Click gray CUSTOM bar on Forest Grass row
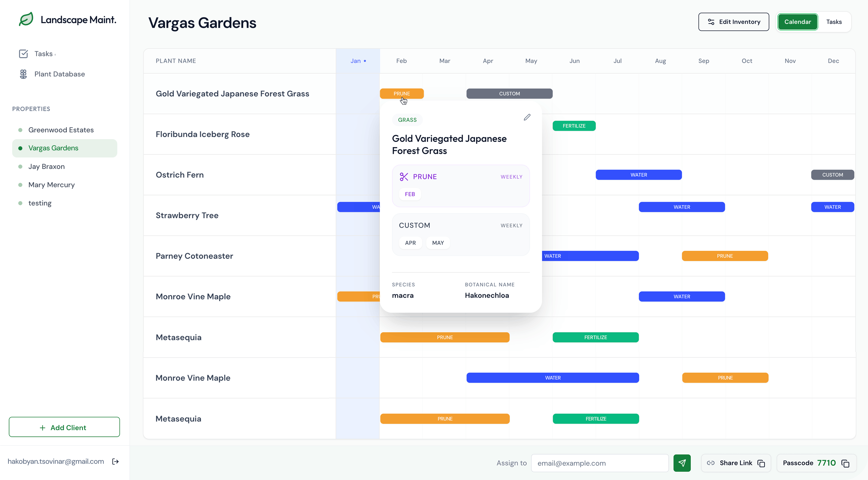The height and width of the screenshot is (480, 868). point(509,94)
